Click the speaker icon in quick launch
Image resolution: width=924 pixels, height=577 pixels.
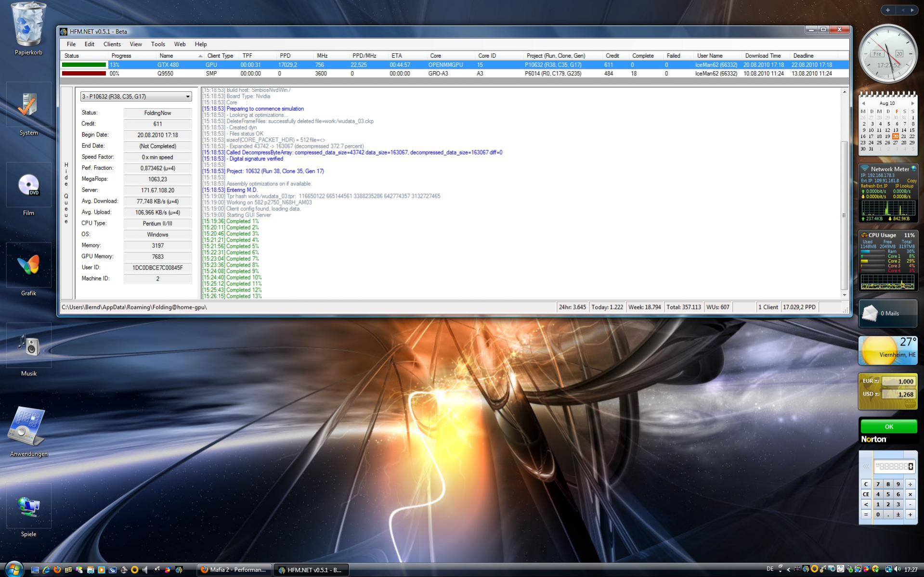tap(145, 570)
